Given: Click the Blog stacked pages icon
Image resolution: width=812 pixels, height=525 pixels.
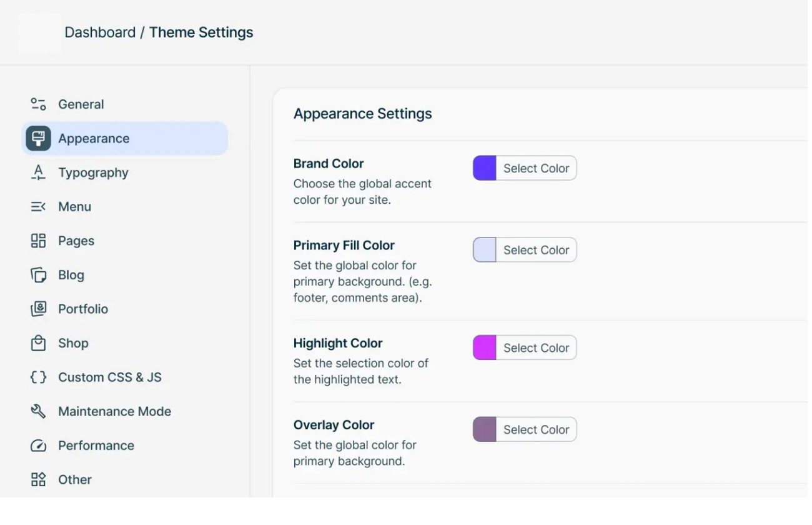Looking at the screenshot, I should coord(38,275).
